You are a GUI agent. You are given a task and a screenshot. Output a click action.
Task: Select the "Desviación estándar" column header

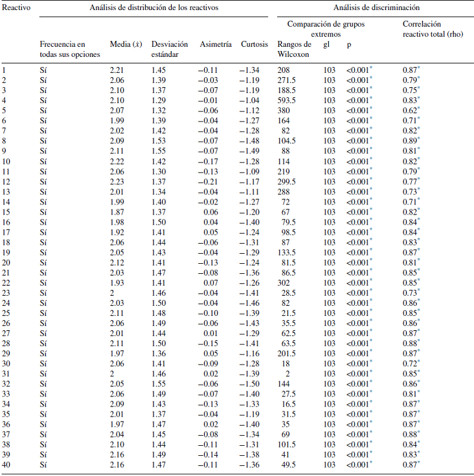pyautogui.click(x=169, y=49)
